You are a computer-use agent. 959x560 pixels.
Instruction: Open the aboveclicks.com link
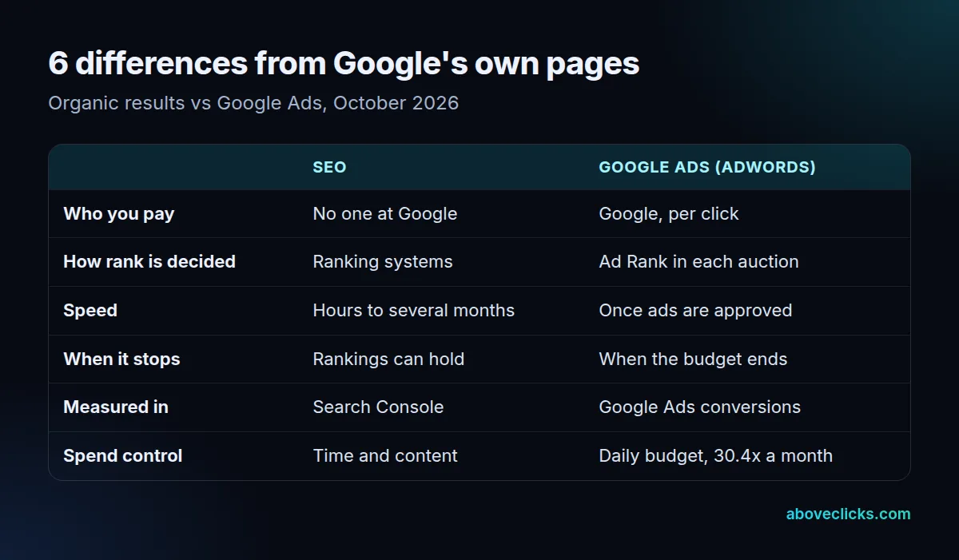pyautogui.click(x=848, y=514)
